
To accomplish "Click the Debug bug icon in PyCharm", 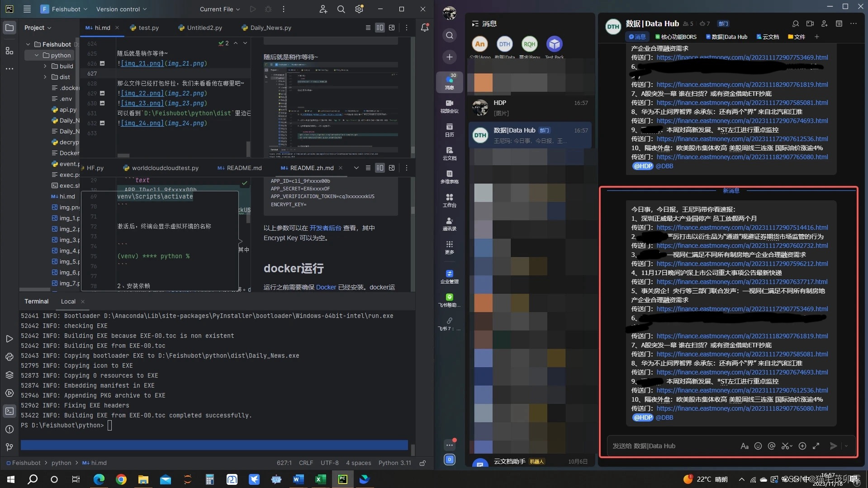I will pyautogui.click(x=268, y=9).
